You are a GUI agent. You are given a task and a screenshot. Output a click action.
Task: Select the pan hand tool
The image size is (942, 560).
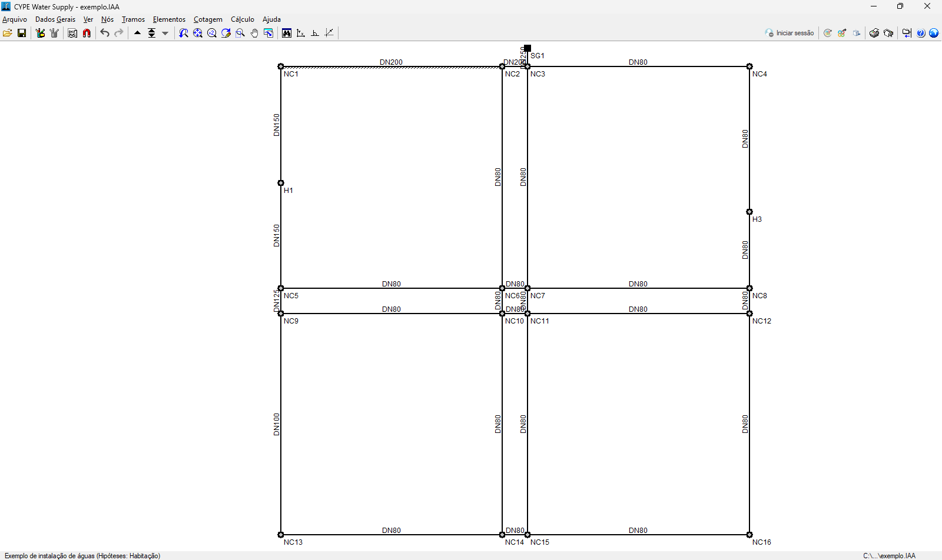(x=254, y=33)
